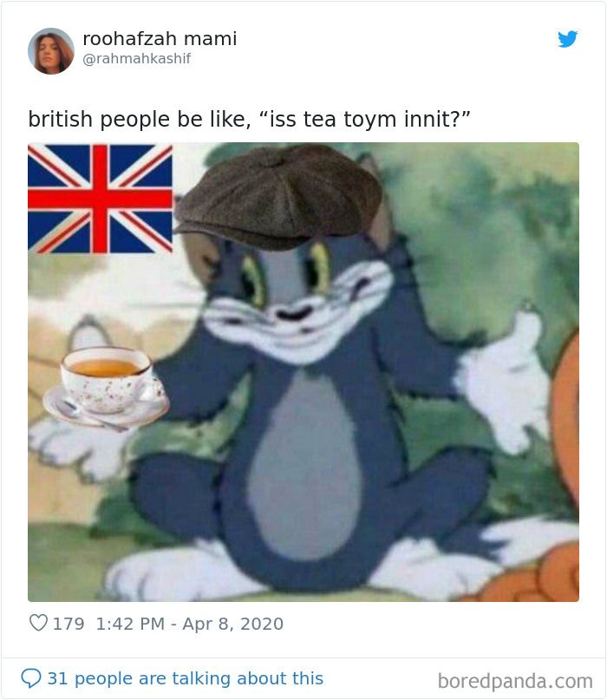Open the roohafzah mami display name
Viewport: 607px width, 700px height.
(x=160, y=39)
